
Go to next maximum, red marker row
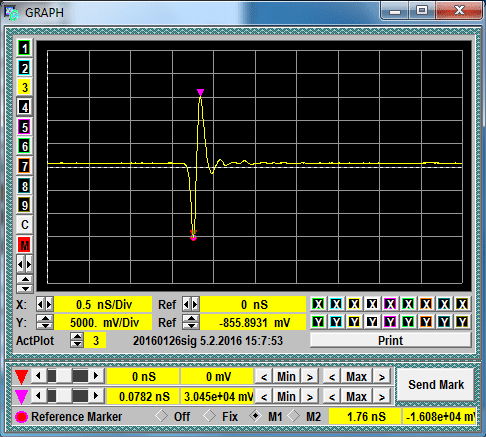[x=382, y=377]
